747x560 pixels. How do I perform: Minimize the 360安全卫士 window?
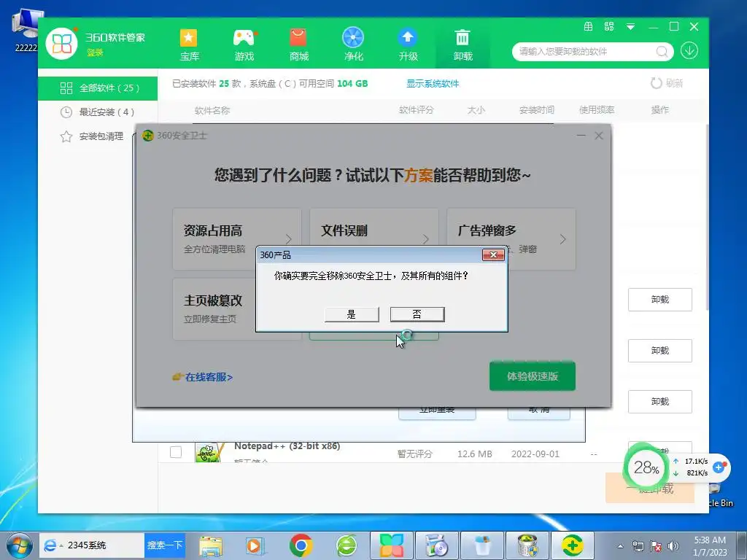pos(581,136)
